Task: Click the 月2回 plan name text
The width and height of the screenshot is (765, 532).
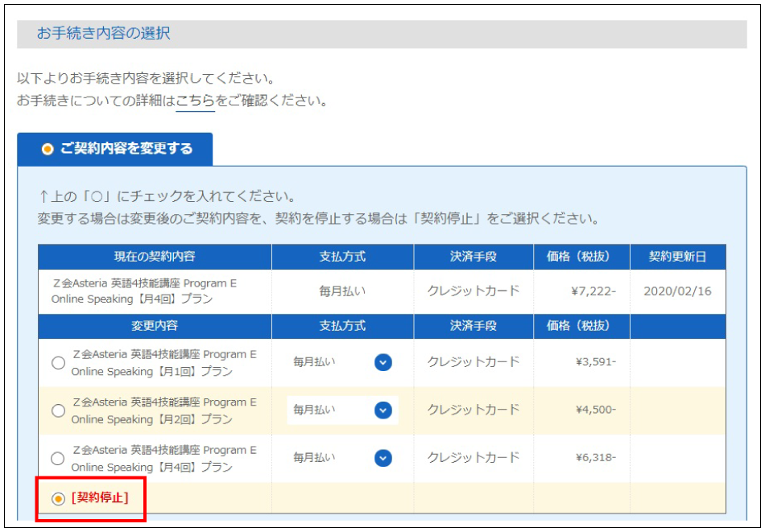Action: click(164, 410)
